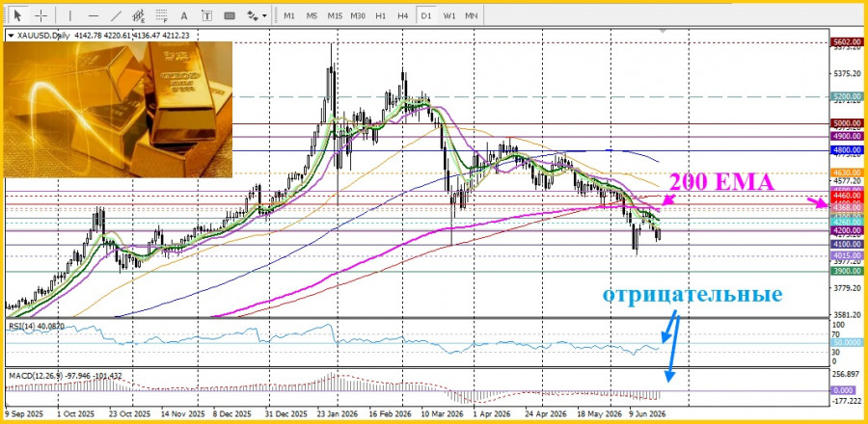Click the 4260.00 price level label

848,222
